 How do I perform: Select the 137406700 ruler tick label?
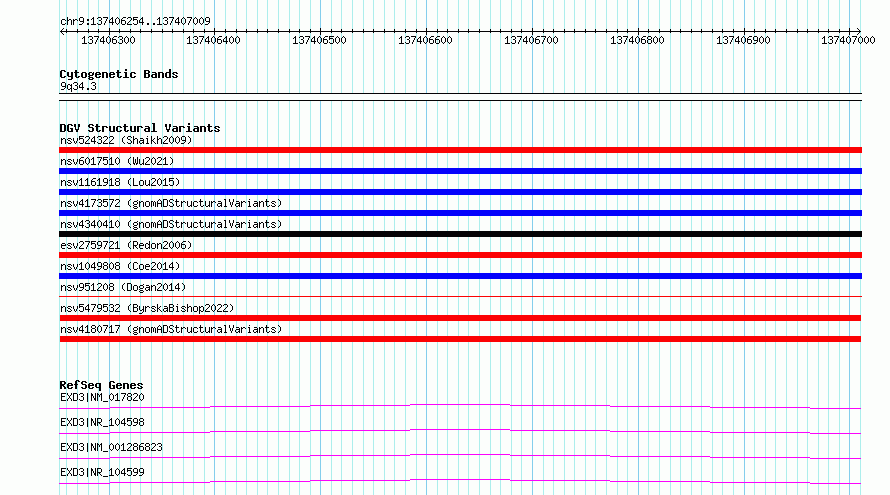pos(531,40)
